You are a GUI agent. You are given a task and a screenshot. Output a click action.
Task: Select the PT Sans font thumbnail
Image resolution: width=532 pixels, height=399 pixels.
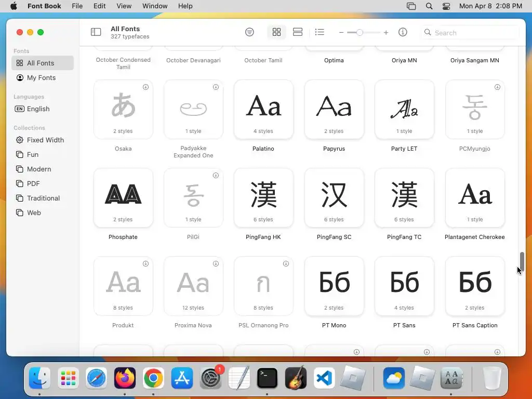(x=404, y=286)
